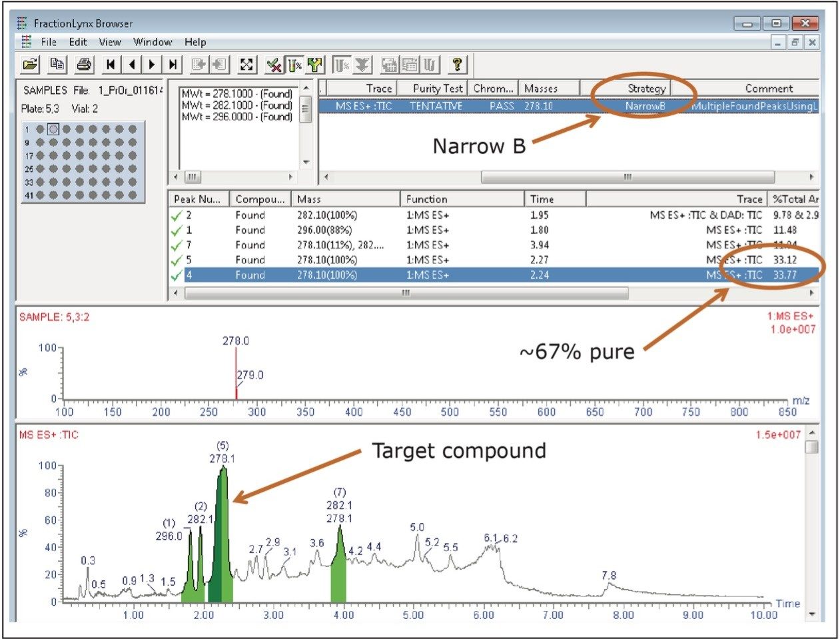This screenshot has height=641, width=840.
Task: Click the Copy icon in toolbar
Action: (57, 65)
